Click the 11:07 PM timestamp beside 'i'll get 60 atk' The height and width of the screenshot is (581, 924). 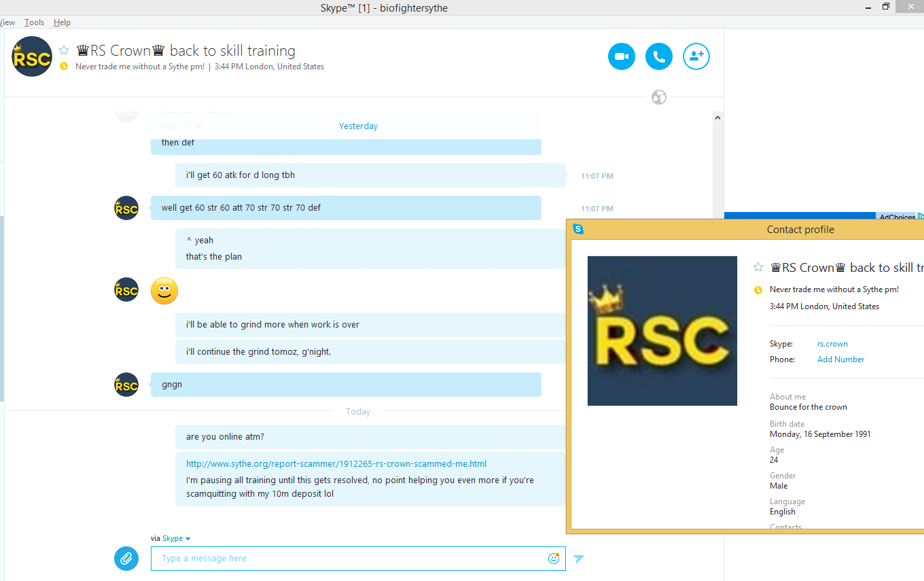click(x=597, y=176)
